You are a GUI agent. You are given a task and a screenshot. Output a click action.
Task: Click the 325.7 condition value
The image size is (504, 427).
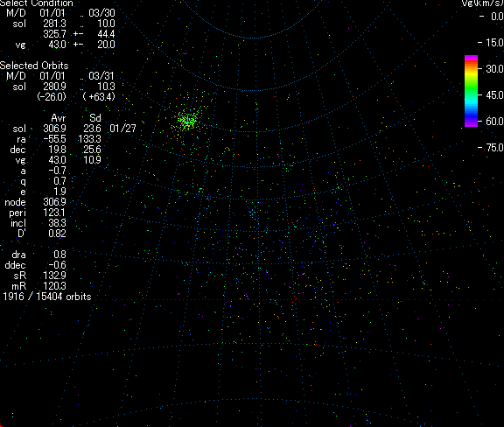coord(54,34)
